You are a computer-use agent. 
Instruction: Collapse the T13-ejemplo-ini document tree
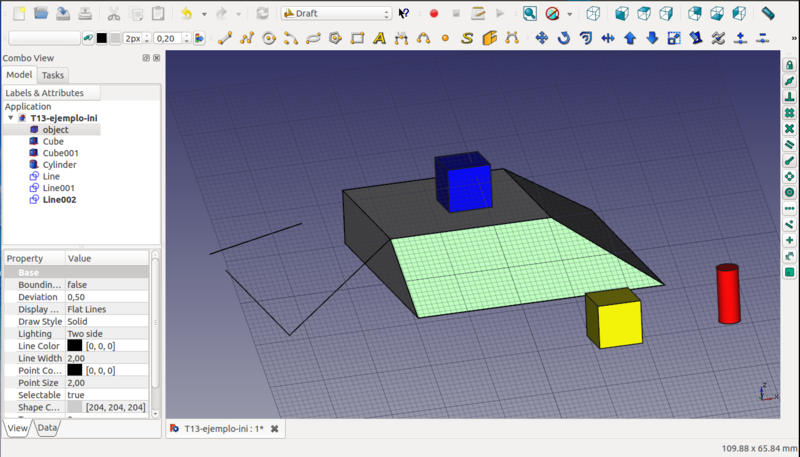point(12,118)
